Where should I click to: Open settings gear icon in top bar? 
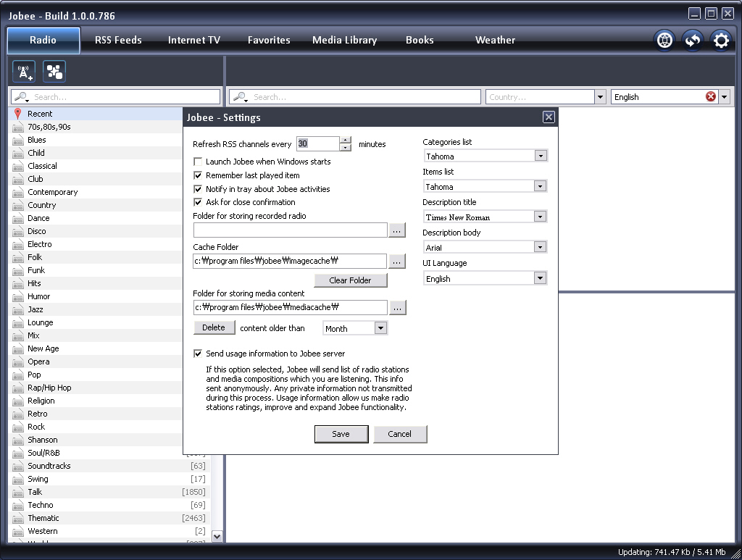(721, 40)
